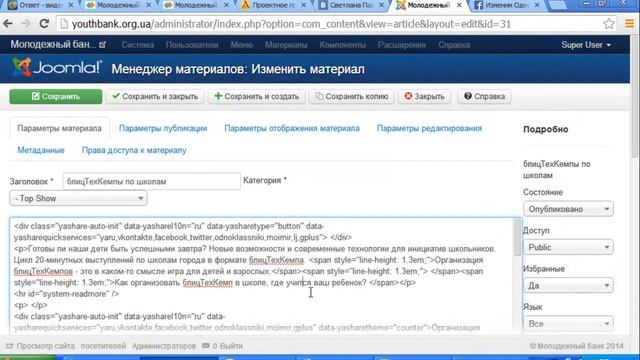
Task: Click the Справка toolbar button
Action: tap(484, 96)
